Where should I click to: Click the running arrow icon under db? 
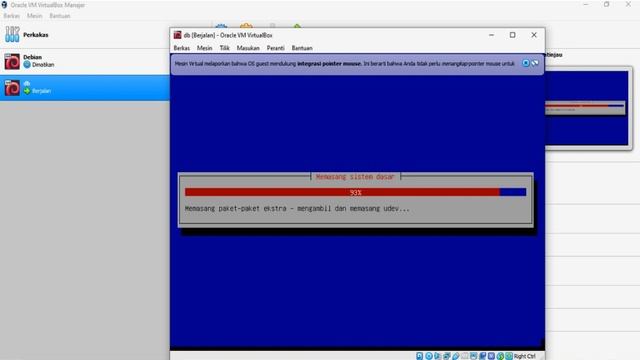27,91
